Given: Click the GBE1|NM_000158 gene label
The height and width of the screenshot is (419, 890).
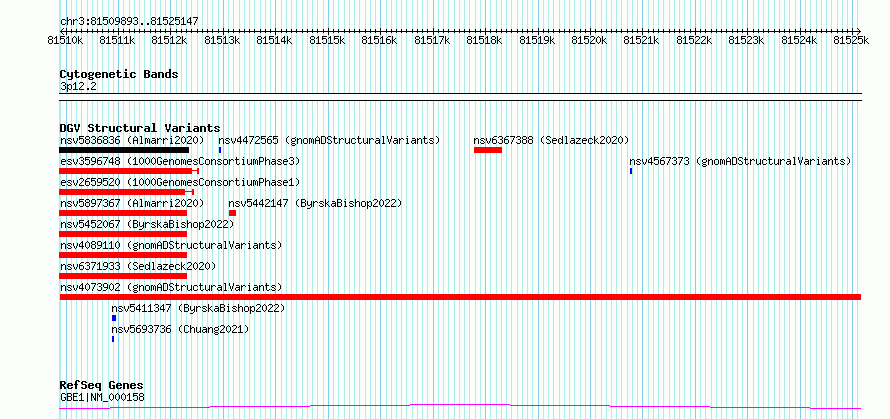Looking at the screenshot, I should pos(102,397).
